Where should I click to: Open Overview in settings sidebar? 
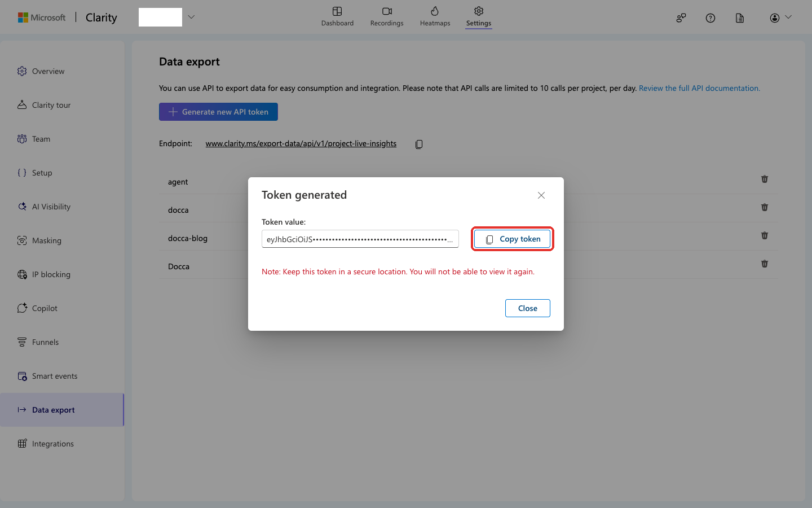[62, 71]
